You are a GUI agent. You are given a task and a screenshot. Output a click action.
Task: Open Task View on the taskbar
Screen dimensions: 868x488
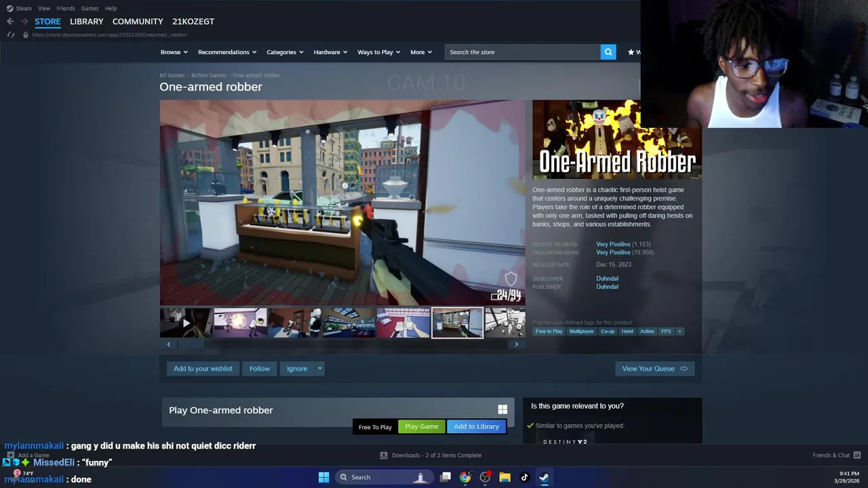[x=446, y=477]
